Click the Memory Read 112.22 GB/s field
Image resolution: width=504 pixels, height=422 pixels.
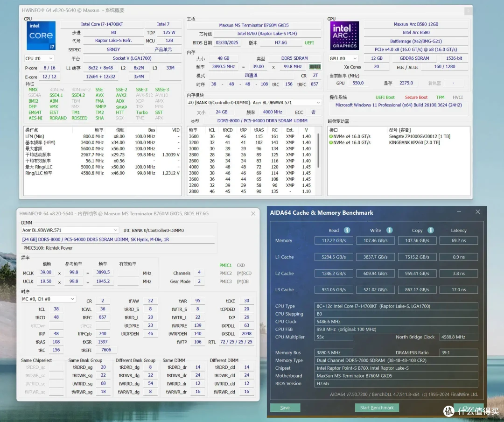click(x=334, y=240)
